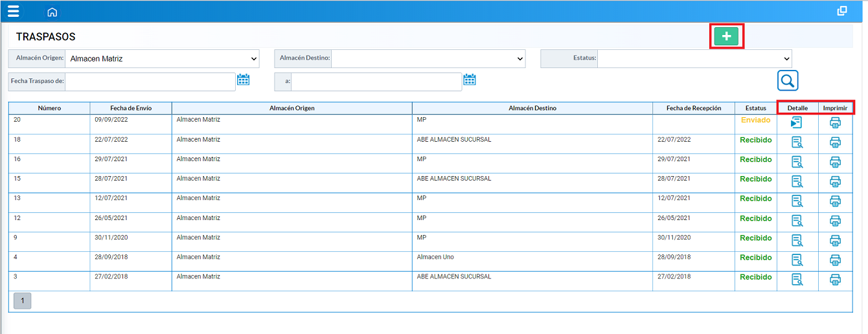Open the window-stack icon in the top bar
The image size is (868, 334).
(x=842, y=10)
